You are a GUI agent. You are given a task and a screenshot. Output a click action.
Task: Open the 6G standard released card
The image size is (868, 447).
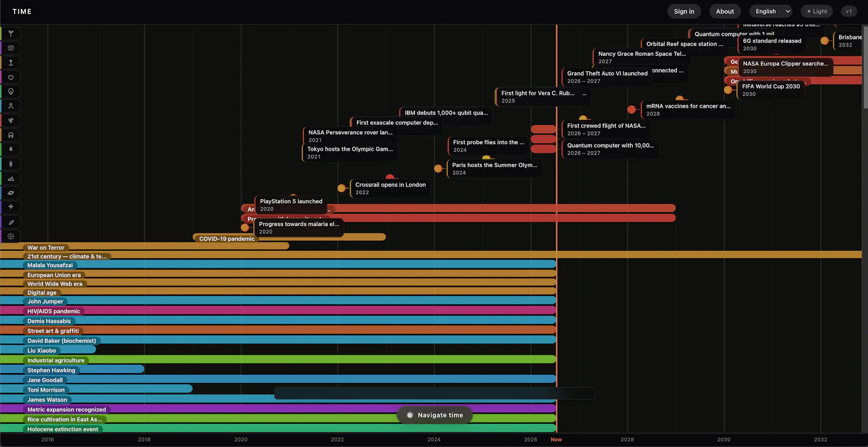773,44
